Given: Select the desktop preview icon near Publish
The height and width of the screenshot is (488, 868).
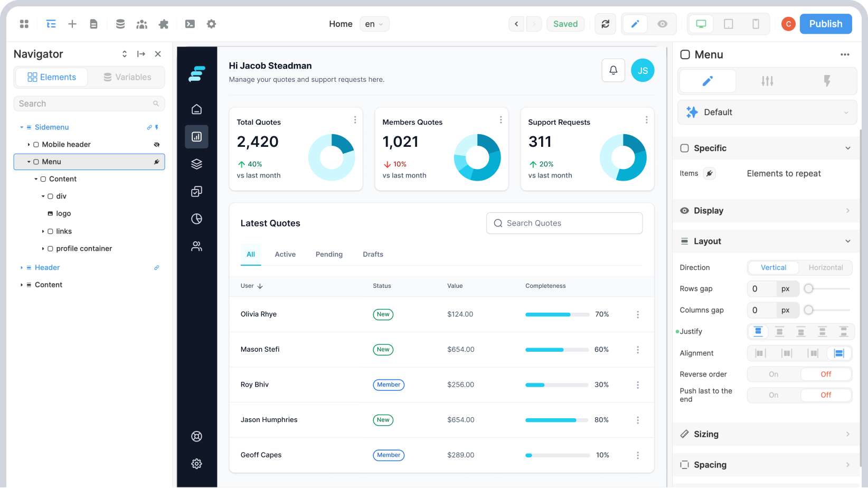Looking at the screenshot, I should [701, 24].
